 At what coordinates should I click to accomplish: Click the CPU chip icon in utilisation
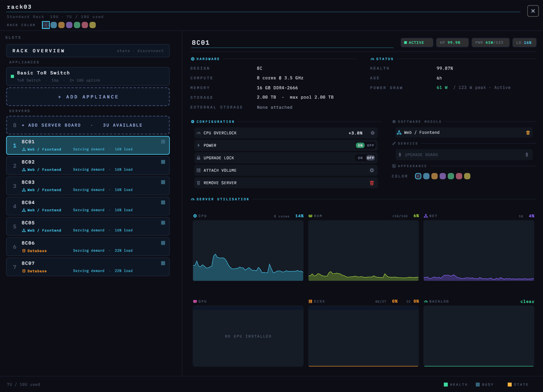tap(195, 216)
